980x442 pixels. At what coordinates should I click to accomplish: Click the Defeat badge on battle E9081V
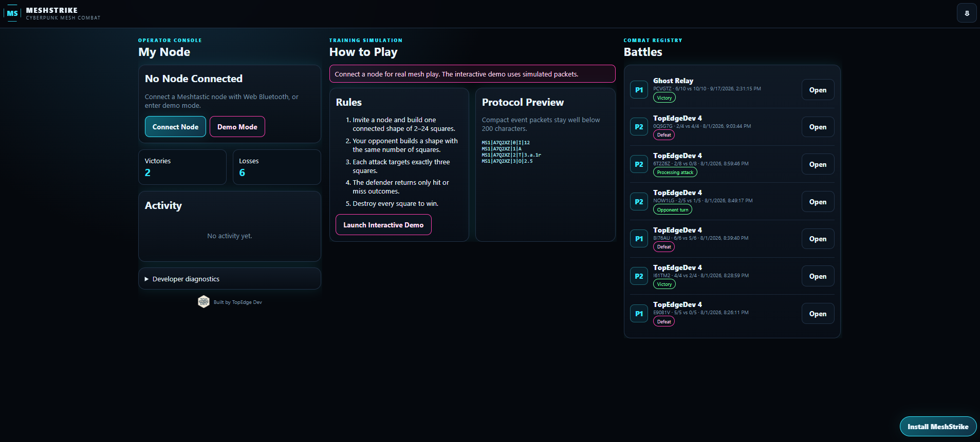(664, 322)
